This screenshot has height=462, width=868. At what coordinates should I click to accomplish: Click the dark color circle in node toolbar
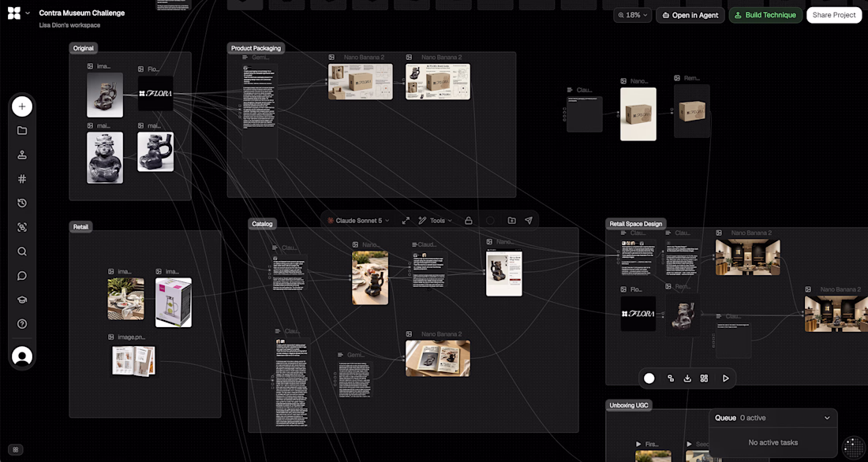click(490, 220)
